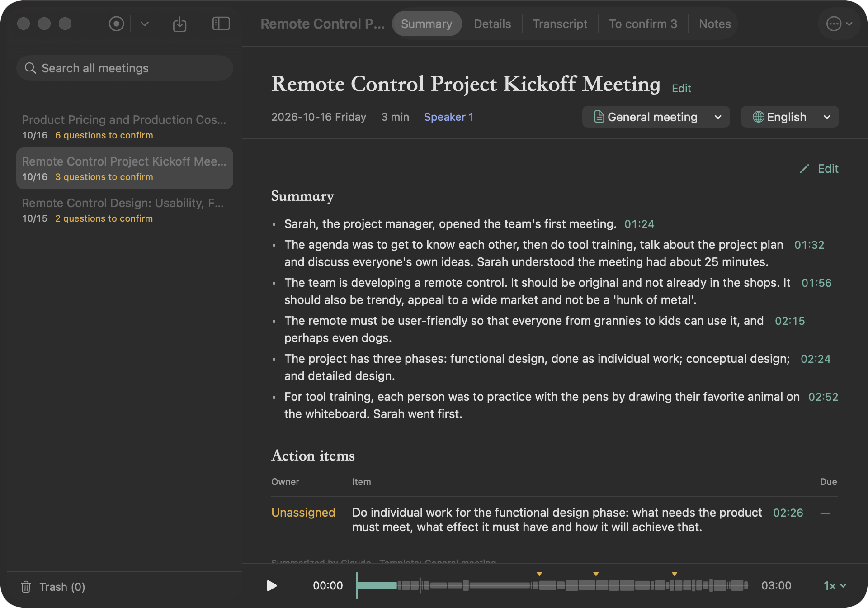Open Product Pricing and Production meeting
868x608 pixels.
(x=125, y=127)
